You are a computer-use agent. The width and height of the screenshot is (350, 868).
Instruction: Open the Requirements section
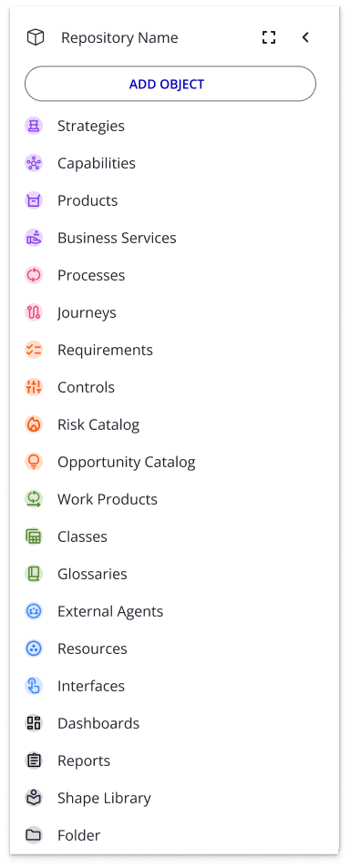pyautogui.click(x=170, y=351)
